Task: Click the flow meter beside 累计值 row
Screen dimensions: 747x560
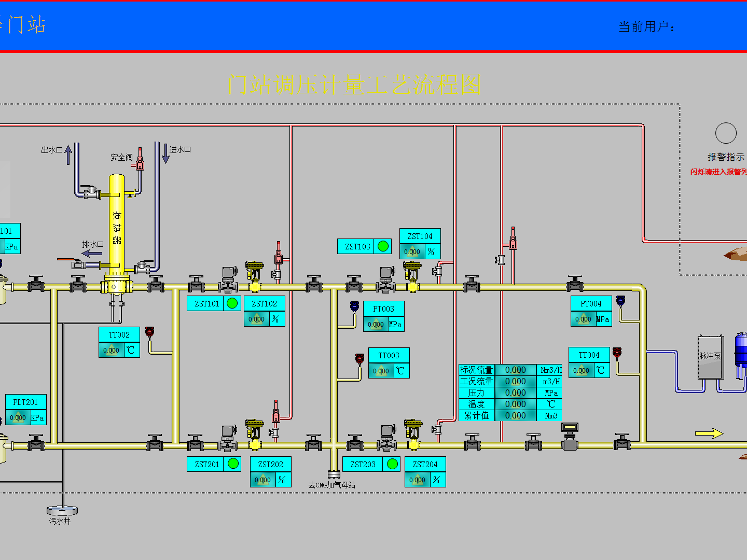Action: pyautogui.click(x=570, y=437)
